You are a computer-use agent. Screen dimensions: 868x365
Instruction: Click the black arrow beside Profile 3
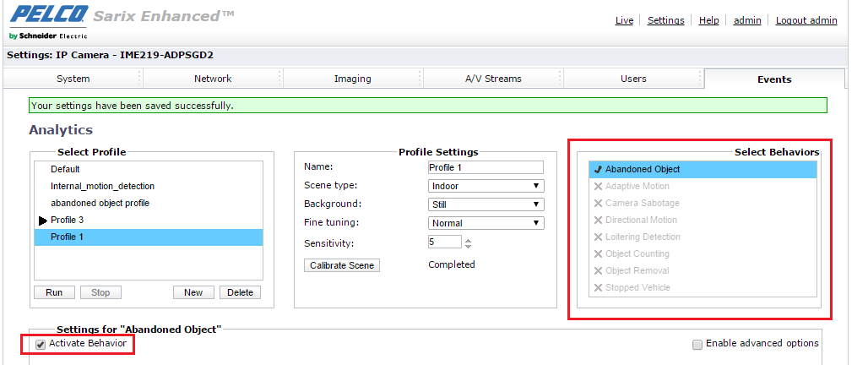tap(43, 221)
